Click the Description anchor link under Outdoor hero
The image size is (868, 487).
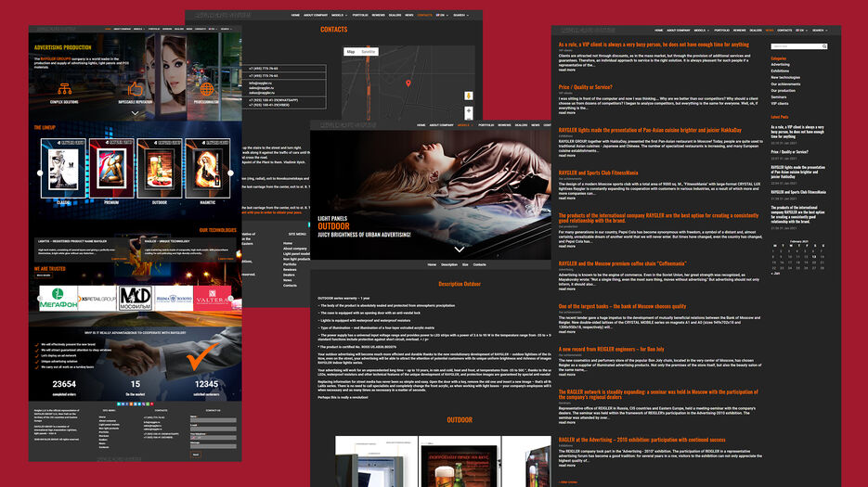pyautogui.click(x=449, y=264)
